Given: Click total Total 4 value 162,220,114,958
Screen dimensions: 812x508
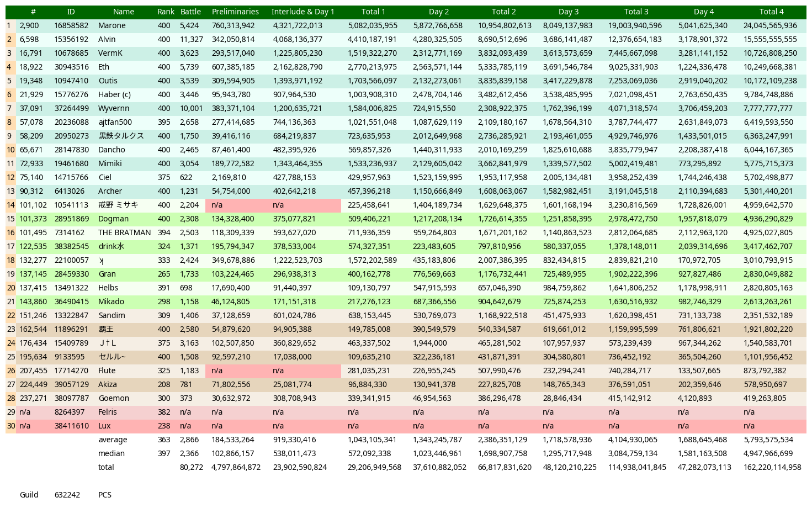Looking at the screenshot, I should pyautogui.click(x=772, y=467).
